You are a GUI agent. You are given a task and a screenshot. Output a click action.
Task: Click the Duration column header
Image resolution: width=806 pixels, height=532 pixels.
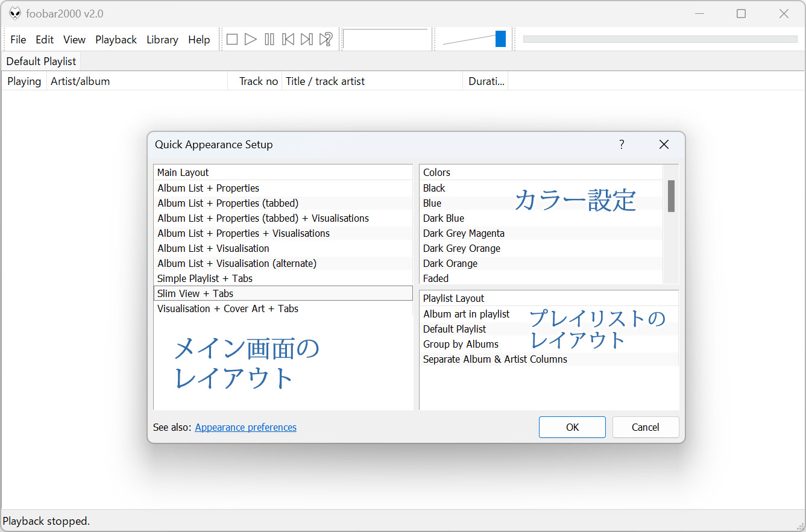click(x=485, y=81)
